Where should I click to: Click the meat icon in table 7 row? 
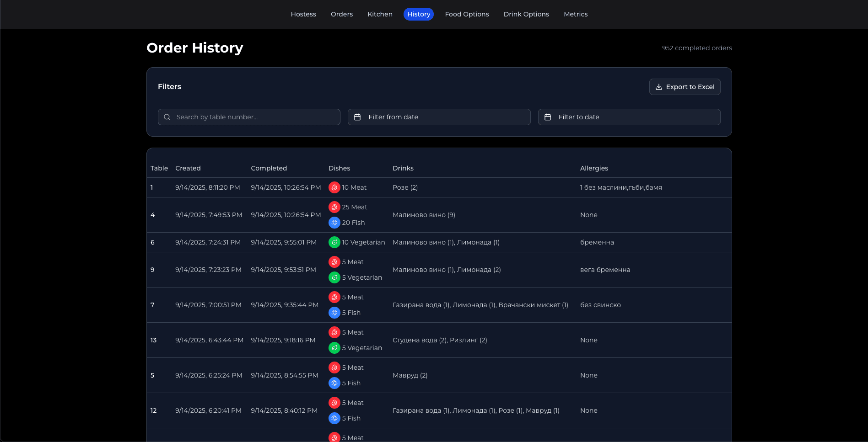click(x=334, y=297)
